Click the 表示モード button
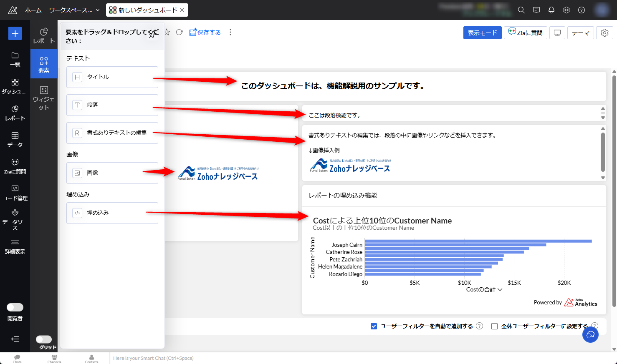Viewport: 617px width, 364px height. pos(482,33)
